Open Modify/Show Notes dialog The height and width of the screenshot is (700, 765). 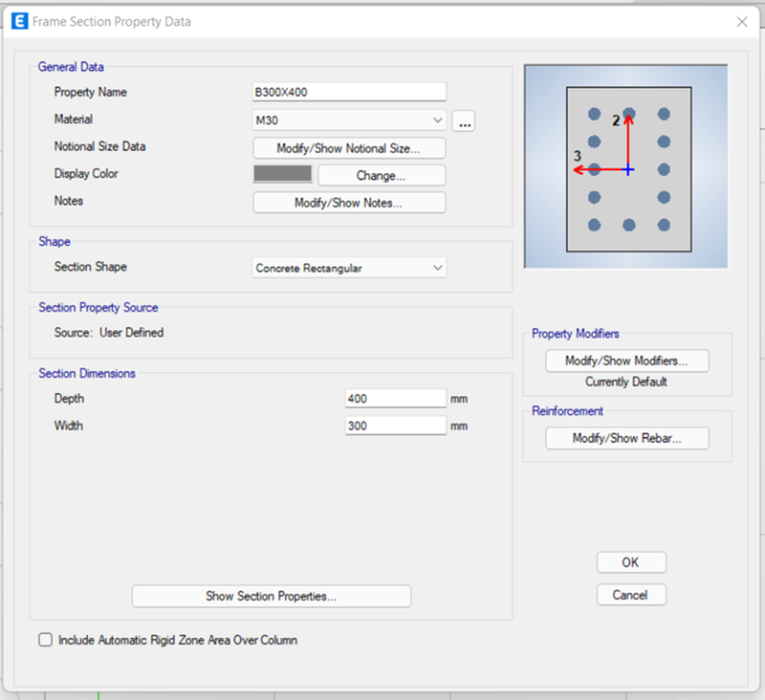tap(349, 203)
